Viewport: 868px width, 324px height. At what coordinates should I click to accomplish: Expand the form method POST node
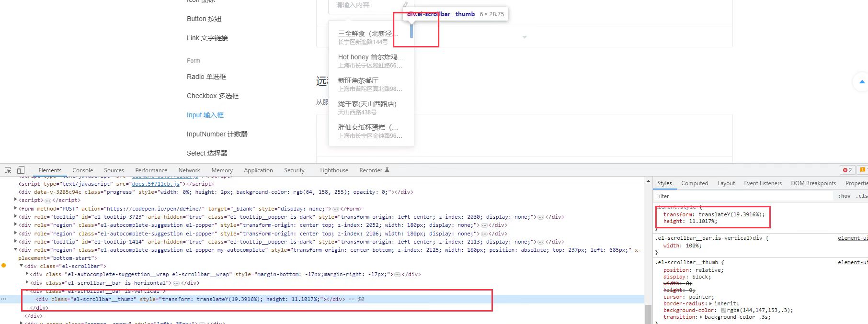pyautogui.click(x=16, y=209)
